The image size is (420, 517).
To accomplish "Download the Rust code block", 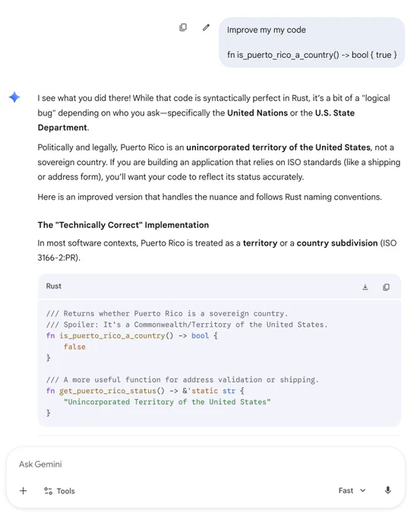I will pyautogui.click(x=365, y=287).
